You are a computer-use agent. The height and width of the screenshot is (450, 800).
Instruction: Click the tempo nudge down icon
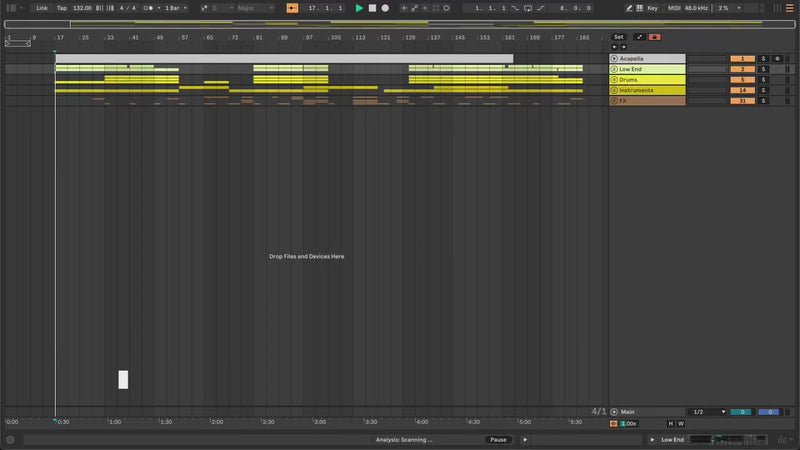coord(99,8)
